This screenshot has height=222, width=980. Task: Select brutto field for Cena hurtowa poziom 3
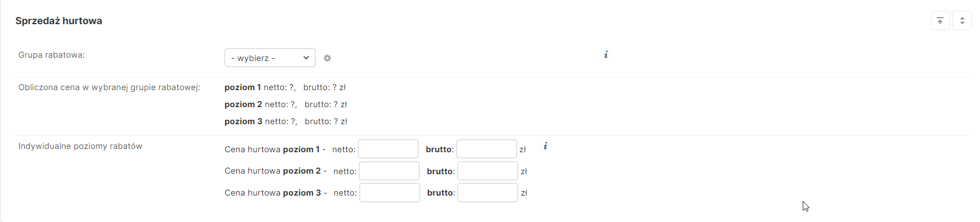(487, 193)
